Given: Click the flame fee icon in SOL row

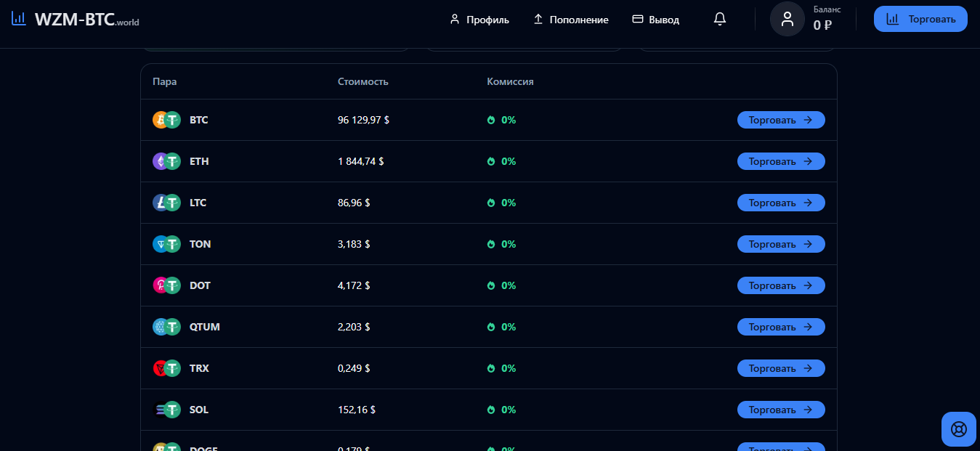Looking at the screenshot, I should [x=491, y=410].
